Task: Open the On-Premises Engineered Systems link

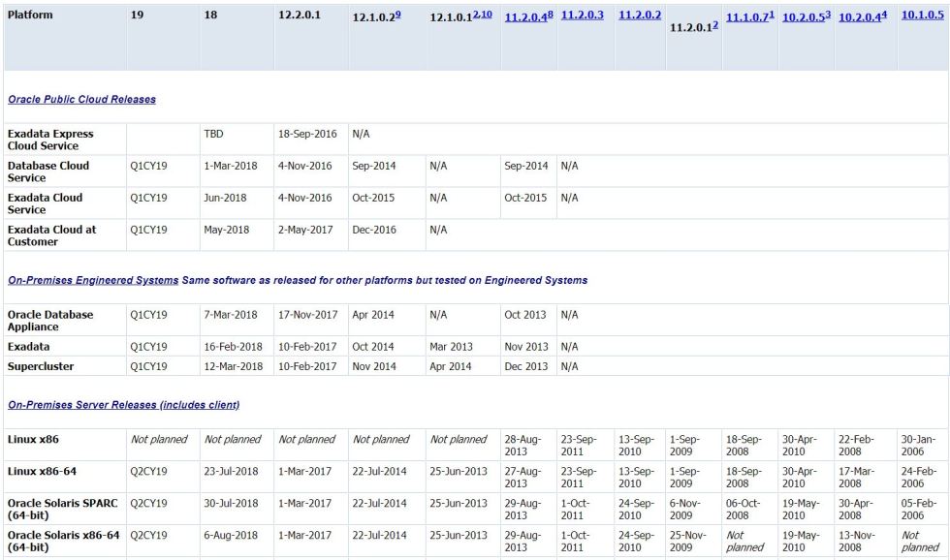Action: 93,280
